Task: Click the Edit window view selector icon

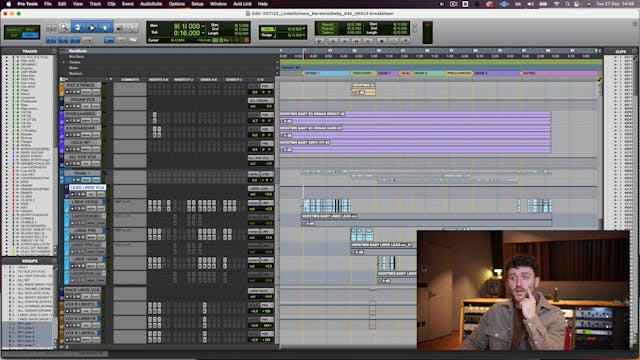Action: click(x=62, y=79)
